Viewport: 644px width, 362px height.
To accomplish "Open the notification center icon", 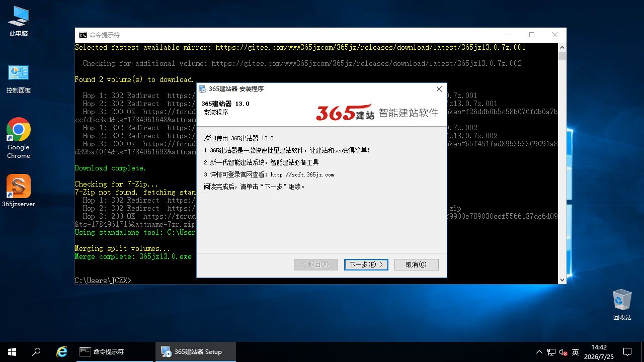I will (x=627, y=352).
